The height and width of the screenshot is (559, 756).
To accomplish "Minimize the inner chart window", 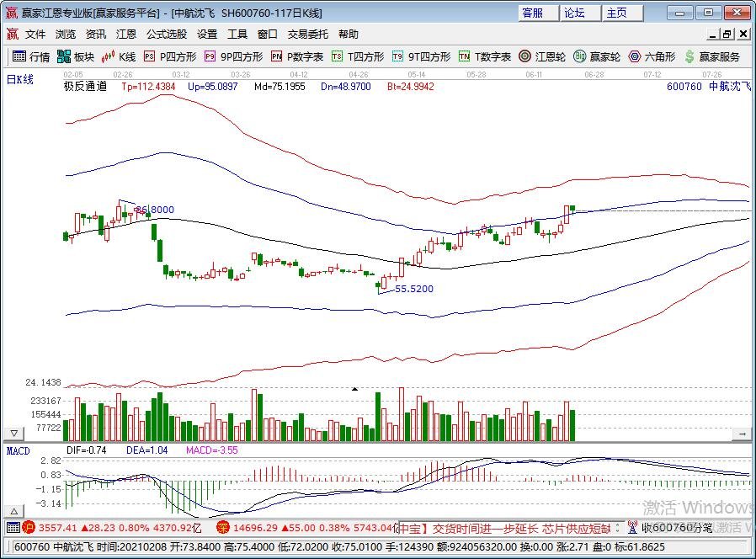I will [712, 35].
